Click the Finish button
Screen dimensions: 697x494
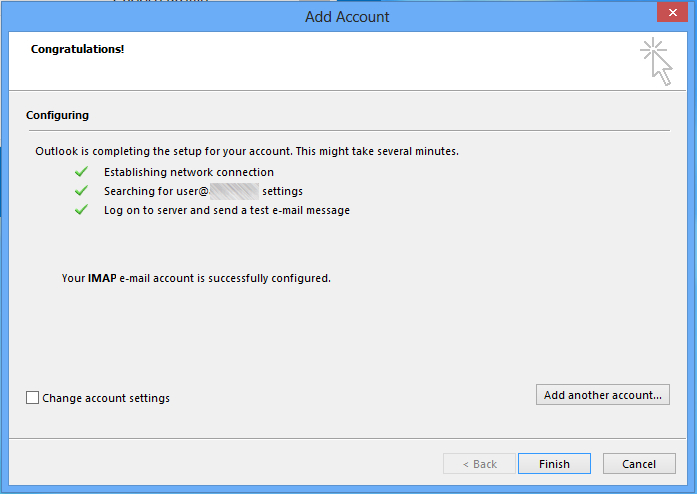[x=554, y=464]
